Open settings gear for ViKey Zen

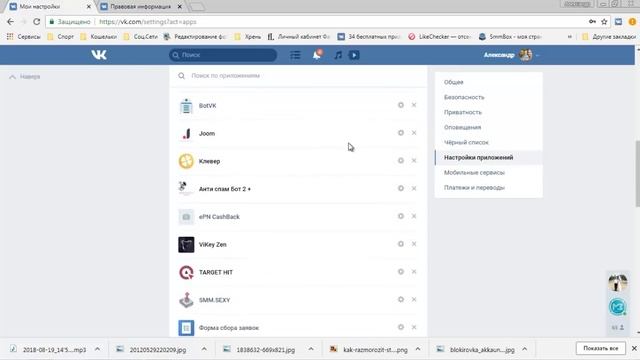401,244
